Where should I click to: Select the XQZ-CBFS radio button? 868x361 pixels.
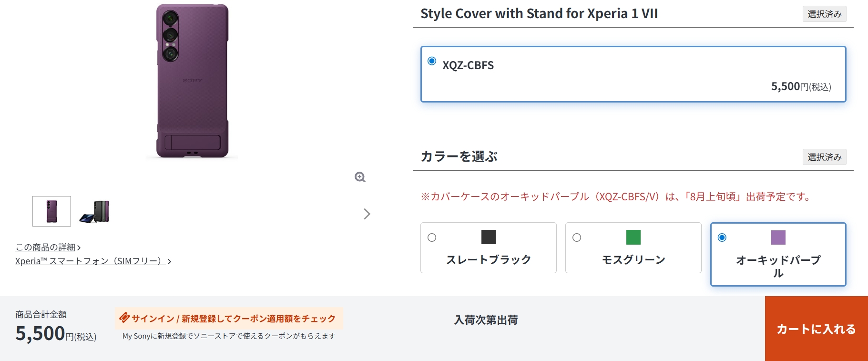coord(432,61)
